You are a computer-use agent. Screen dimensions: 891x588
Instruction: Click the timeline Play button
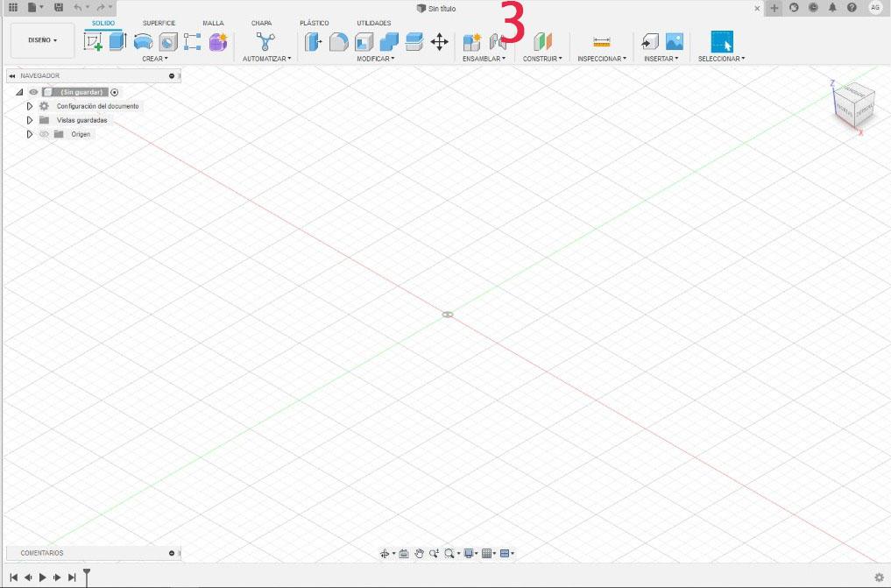pos(43,577)
